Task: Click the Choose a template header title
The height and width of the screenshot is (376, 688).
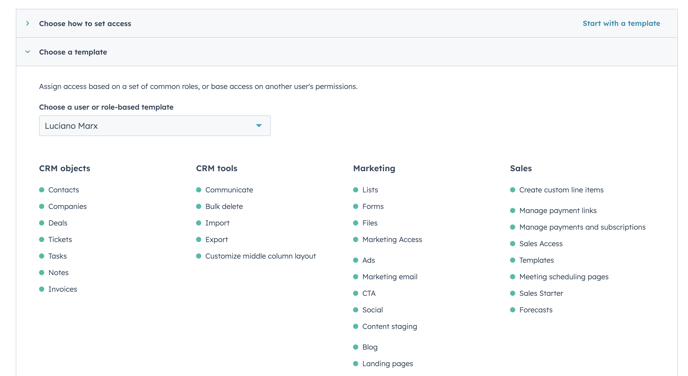Action: click(x=73, y=52)
